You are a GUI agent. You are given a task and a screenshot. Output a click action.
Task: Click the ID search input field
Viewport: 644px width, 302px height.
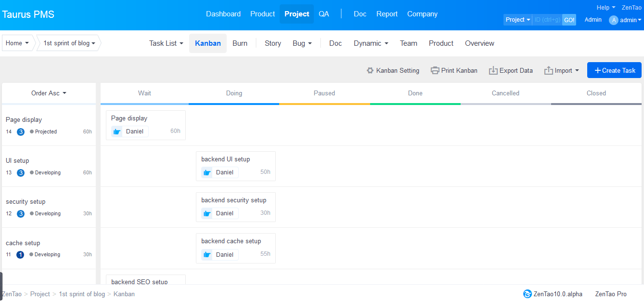(547, 20)
